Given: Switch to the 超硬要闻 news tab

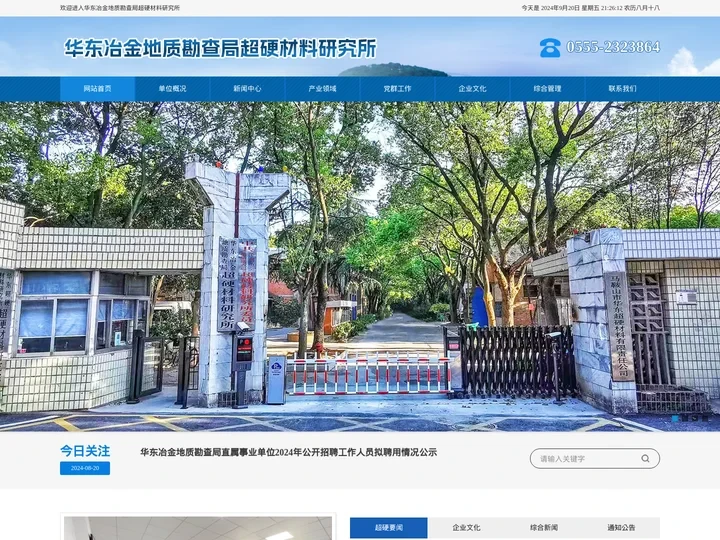Looking at the screenshot, I should [x=388, y=528].
